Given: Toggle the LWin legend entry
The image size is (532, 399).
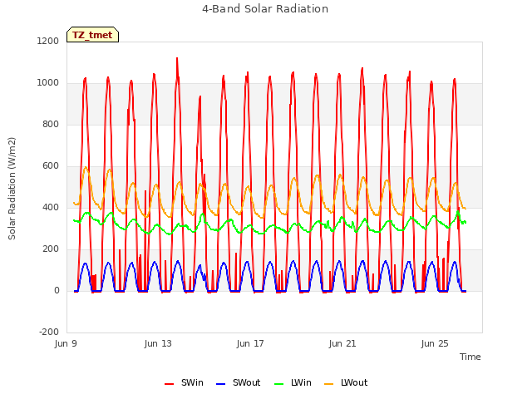Looking at the screenshot, I should tap(293, 382).
